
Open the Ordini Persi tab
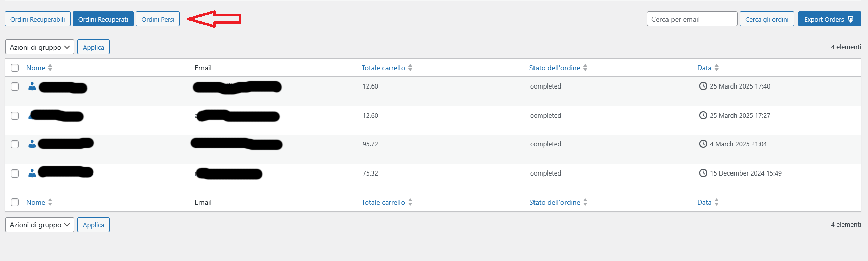point(158,19)
